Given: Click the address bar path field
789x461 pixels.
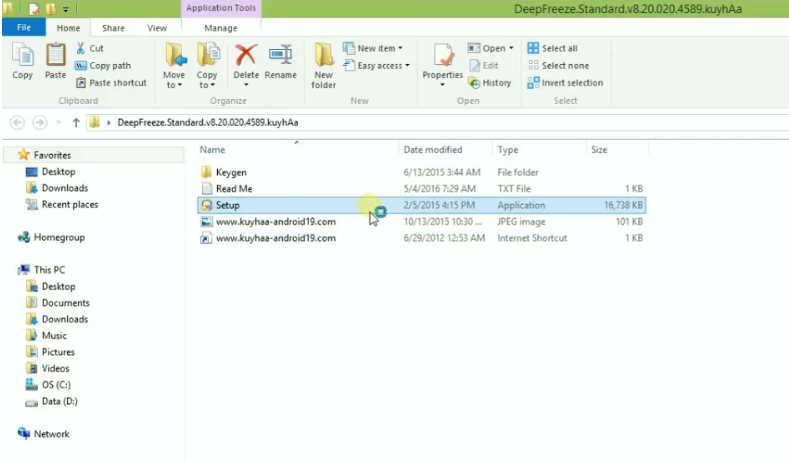Looking at the screenshot, I should [438, 122].
